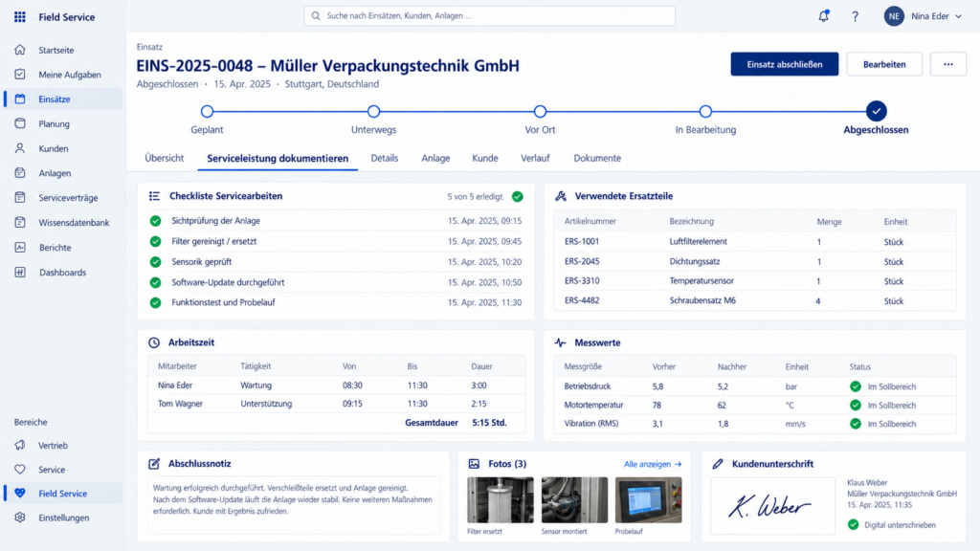Viewport: 980px width, 551px height.
Task: Click the Geplant progress step circle
Action: (207, 111)
